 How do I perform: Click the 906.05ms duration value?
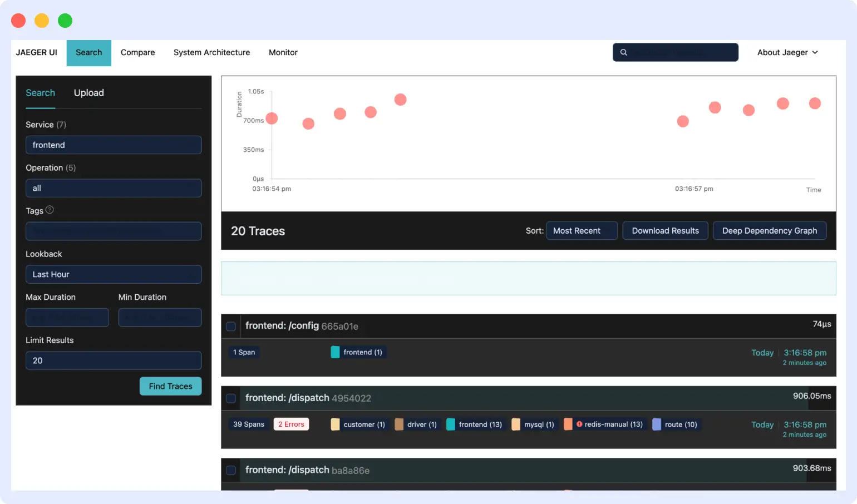[x=812, y=396]
